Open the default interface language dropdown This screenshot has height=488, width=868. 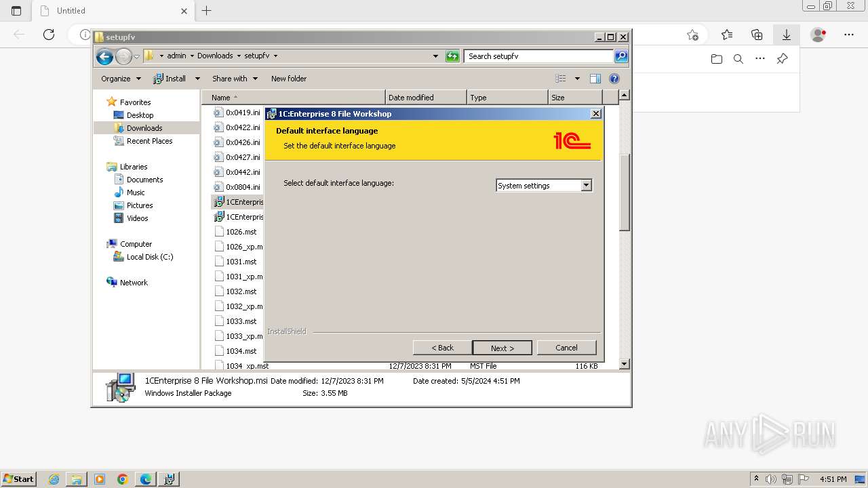pos(587,185)
